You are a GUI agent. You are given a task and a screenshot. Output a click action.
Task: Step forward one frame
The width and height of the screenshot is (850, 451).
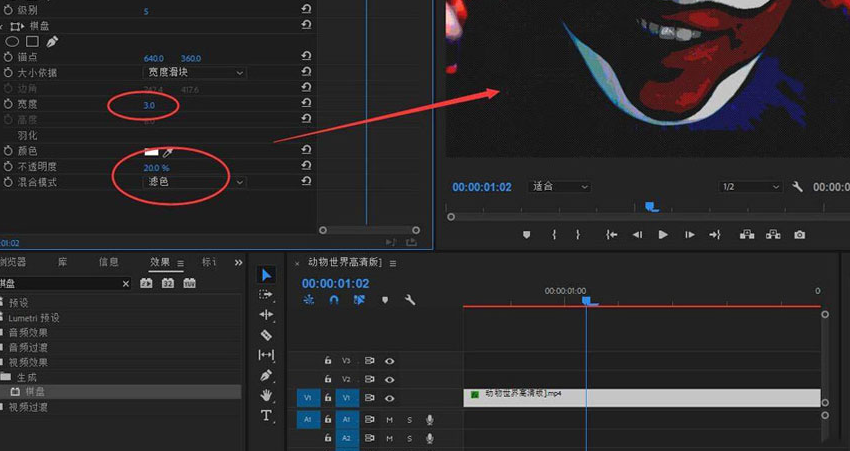pyautogui.click(x=690, y=235)
